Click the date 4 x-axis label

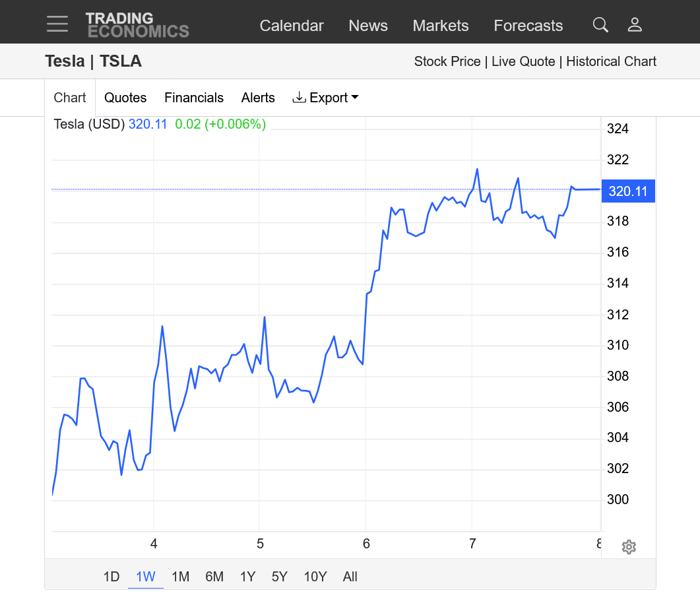[x=154, y=544]
